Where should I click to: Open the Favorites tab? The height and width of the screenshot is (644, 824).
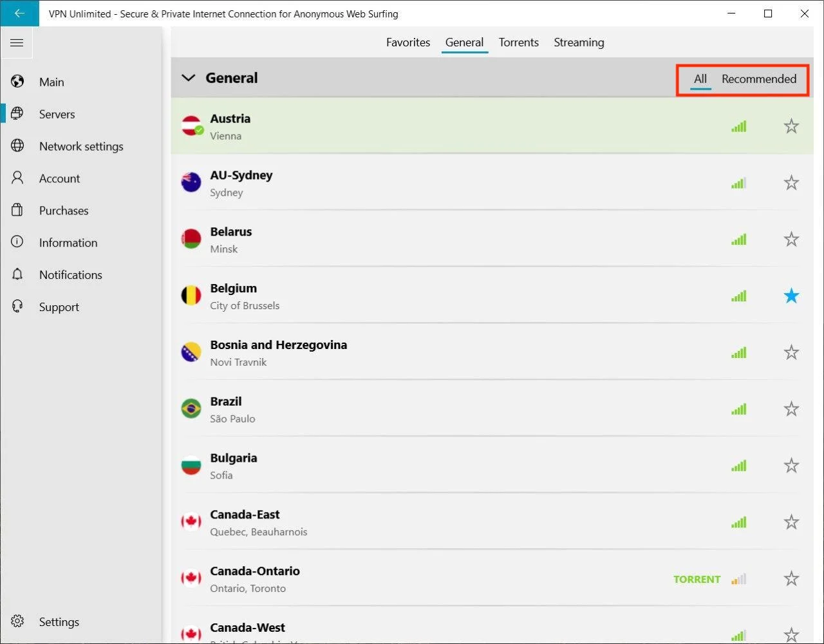point(408,43)
